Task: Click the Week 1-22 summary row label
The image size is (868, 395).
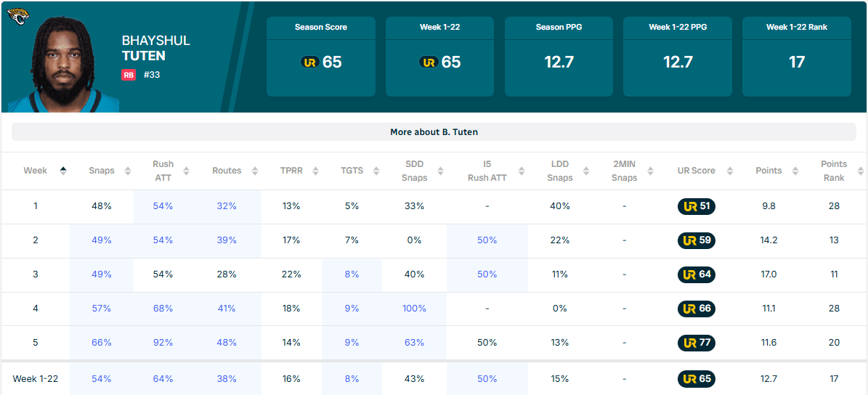Action: click(x=36, y=379)
